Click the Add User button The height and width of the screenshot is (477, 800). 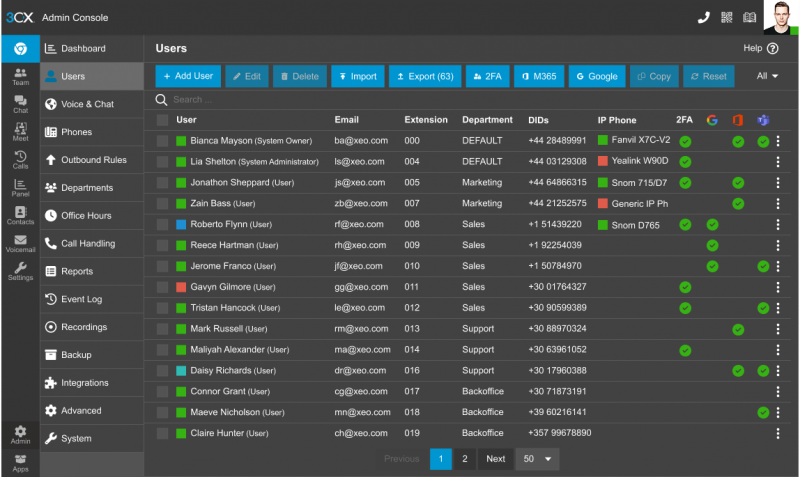click(x=188, y=76)
